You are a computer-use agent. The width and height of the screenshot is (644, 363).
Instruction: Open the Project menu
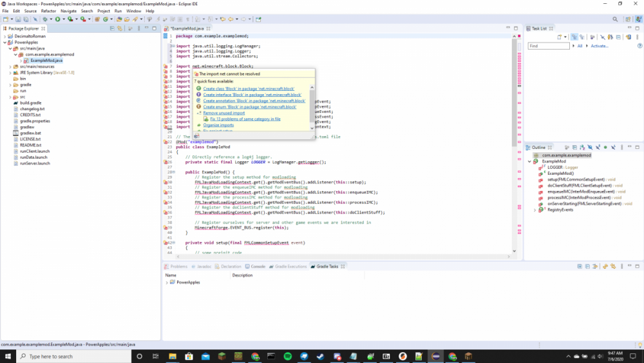pyautogui.click(x=104, y=11)
